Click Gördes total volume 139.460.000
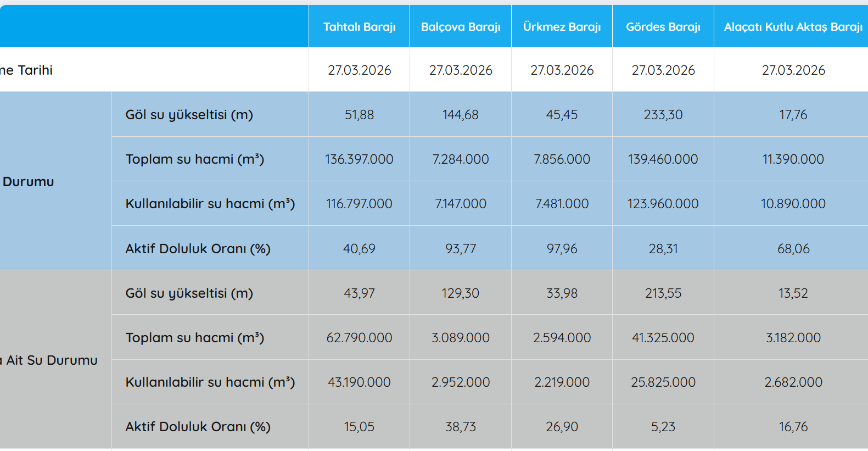 click(x=663, y=159)
